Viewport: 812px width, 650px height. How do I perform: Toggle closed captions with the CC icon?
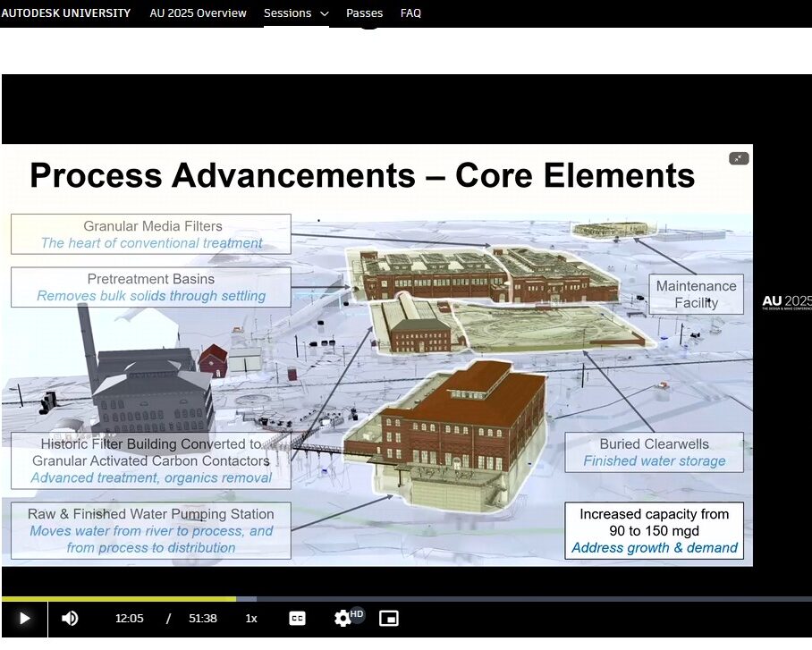[x=297, y=618]
